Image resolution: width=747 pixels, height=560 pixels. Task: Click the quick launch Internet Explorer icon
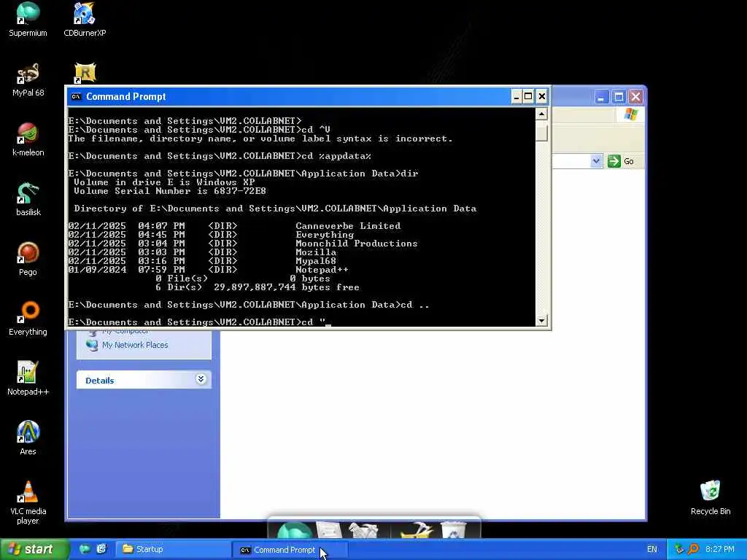pyautogui.click(x=101, y=549)
